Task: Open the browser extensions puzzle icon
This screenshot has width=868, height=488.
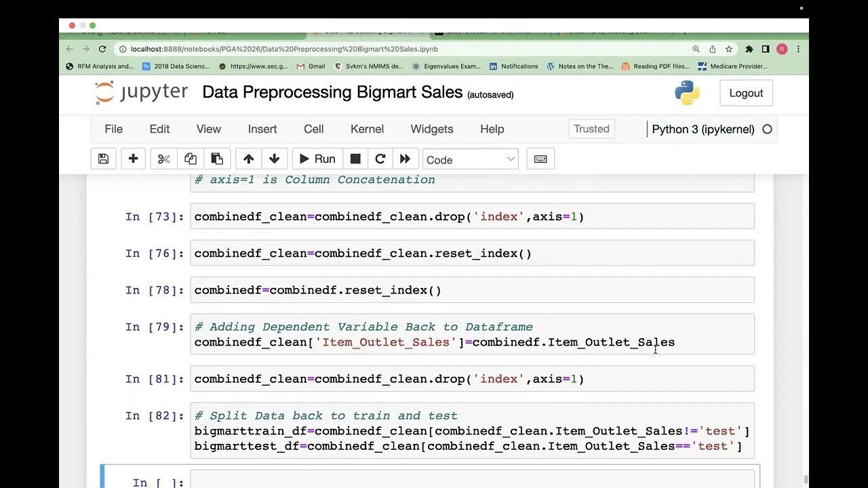Action: (749, 49)
